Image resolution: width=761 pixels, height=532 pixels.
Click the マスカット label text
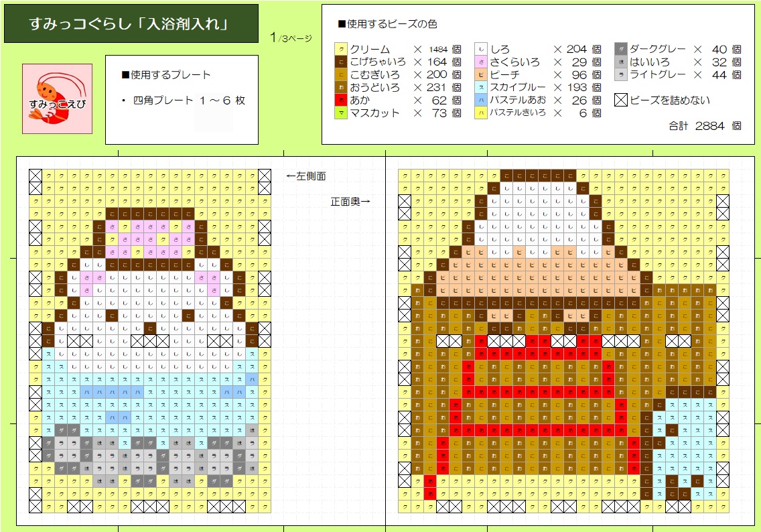(x=374, y=113)
